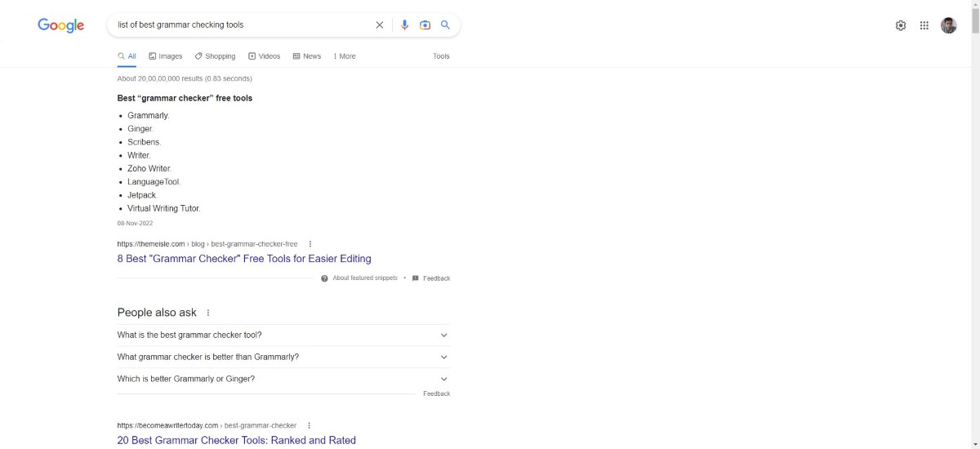The height and width of the screenshot is (449, 980).
Task: Open Google settings gear icon
Action: click(901, 25)
